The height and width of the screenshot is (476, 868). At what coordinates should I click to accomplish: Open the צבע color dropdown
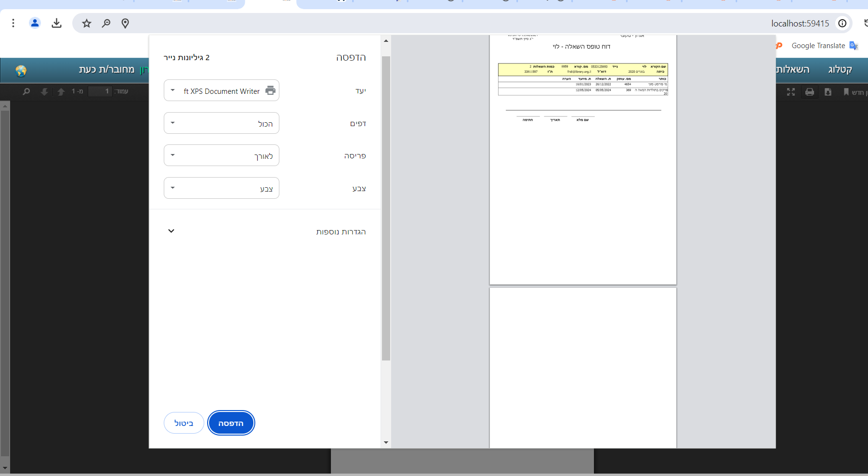coord(222,188)
